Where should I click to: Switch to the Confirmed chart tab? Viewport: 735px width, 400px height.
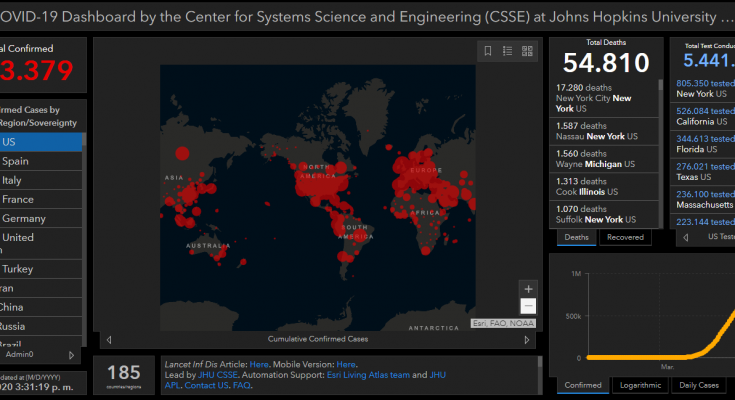tap(583, 385)
